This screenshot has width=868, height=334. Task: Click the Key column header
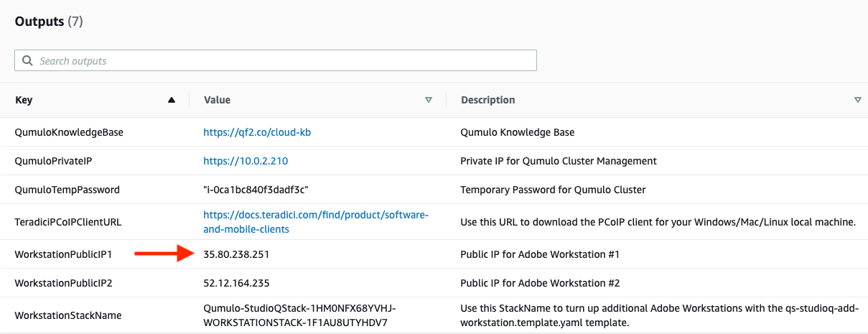[24, 100]
